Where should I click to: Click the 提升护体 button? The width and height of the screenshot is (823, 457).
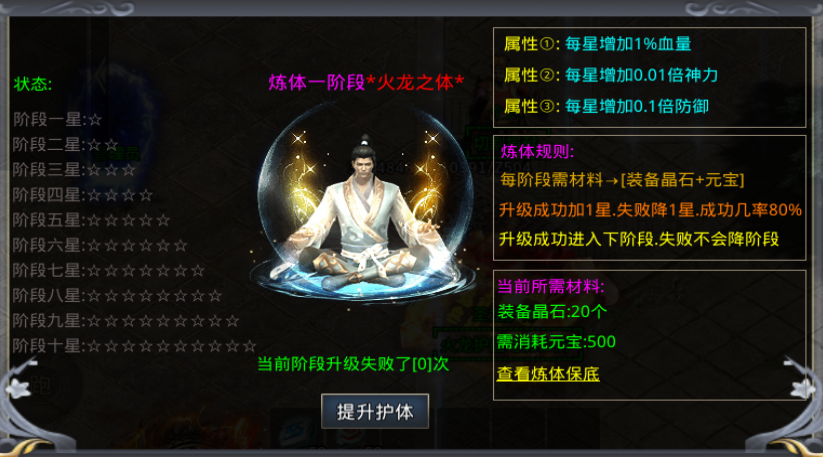click(375, 411)
